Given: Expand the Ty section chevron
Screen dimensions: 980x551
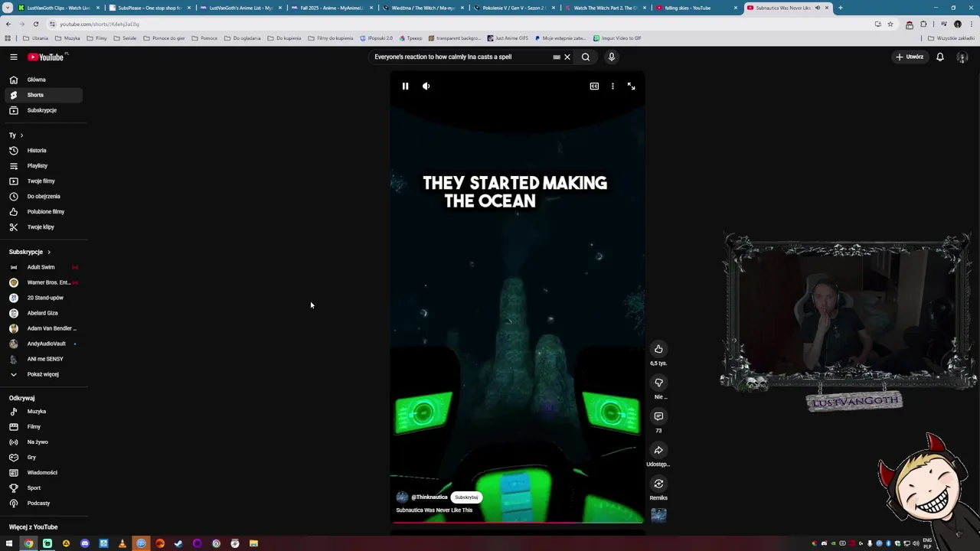Looking at the screenshot, I should [x=21, y=135].
